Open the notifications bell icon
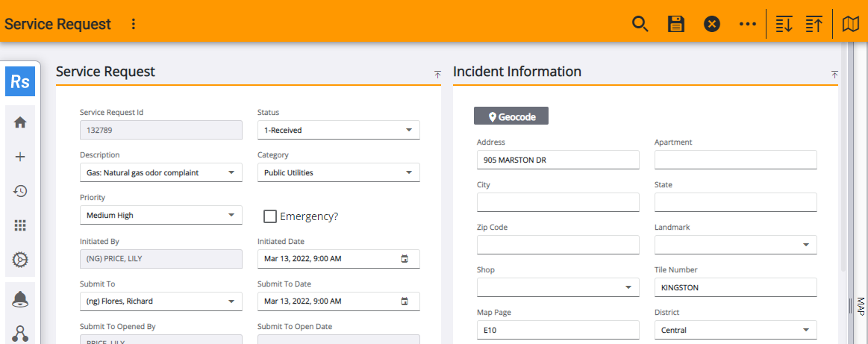Image resolution: width=868 pixels, height=344 pixels. tap(20, 299)
